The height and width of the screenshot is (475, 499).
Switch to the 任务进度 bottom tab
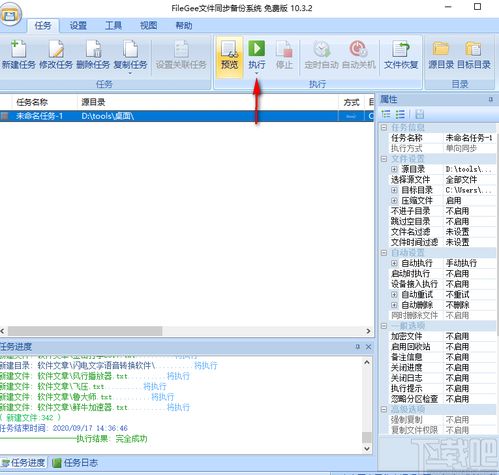[23, 463]
